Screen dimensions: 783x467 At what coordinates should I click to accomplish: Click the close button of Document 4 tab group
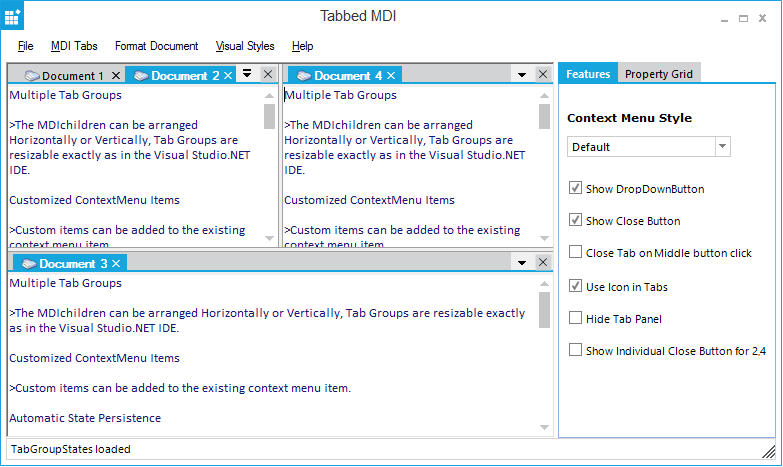[543, 75]
